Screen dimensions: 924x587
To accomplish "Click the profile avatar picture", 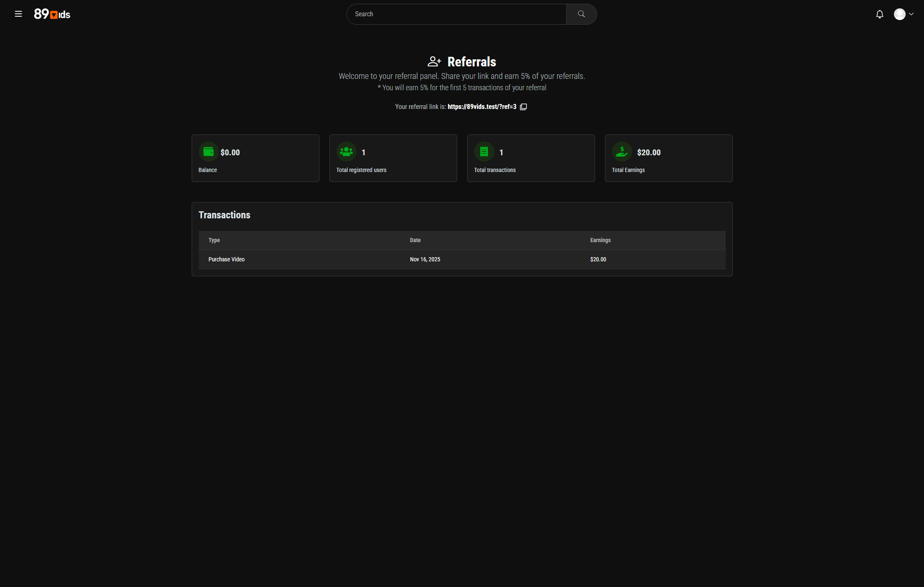I will point(899,14).
